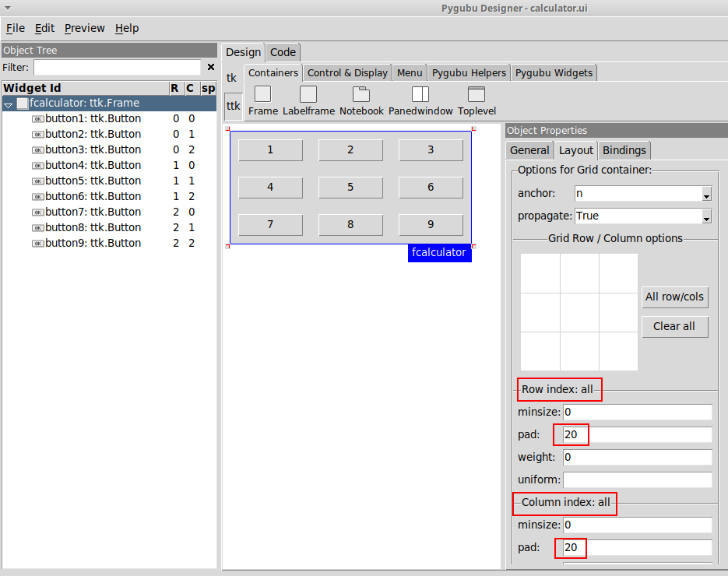Viewport: 728px width, 576px height.
Task: Select button5 in the Object Tree
Action: 92,180
